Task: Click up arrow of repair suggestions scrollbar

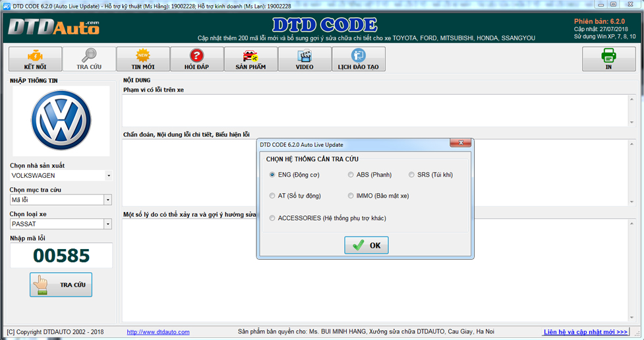Action: pyautogui.click(x=631, y=223)
